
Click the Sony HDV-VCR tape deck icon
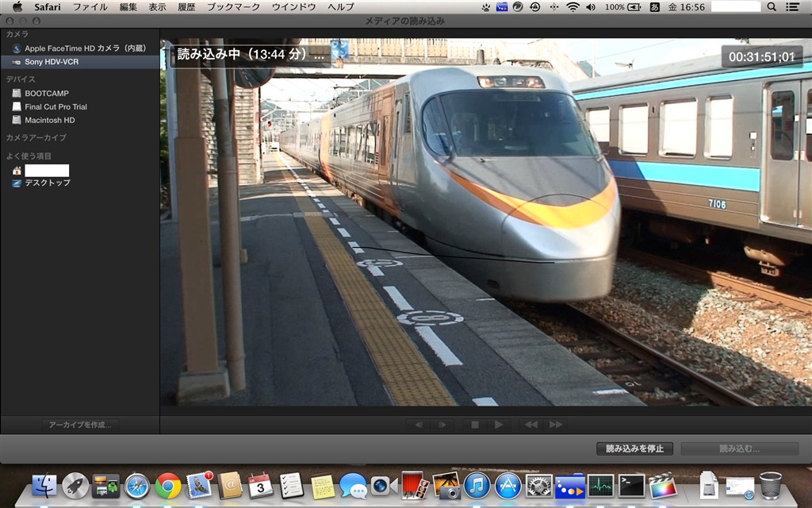(x=17, y=62)
